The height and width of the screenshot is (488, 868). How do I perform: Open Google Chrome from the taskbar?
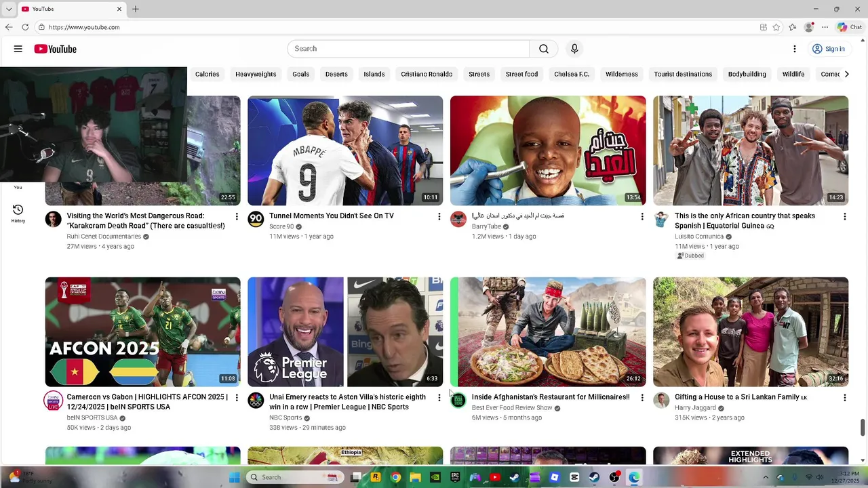pyautogui.click(x=395, y=477)
